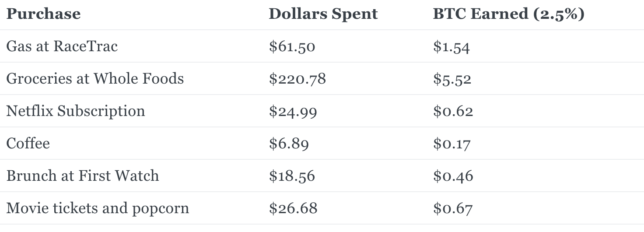
Task: Click the $220.78 amount
Action: (x=297, y=79)
